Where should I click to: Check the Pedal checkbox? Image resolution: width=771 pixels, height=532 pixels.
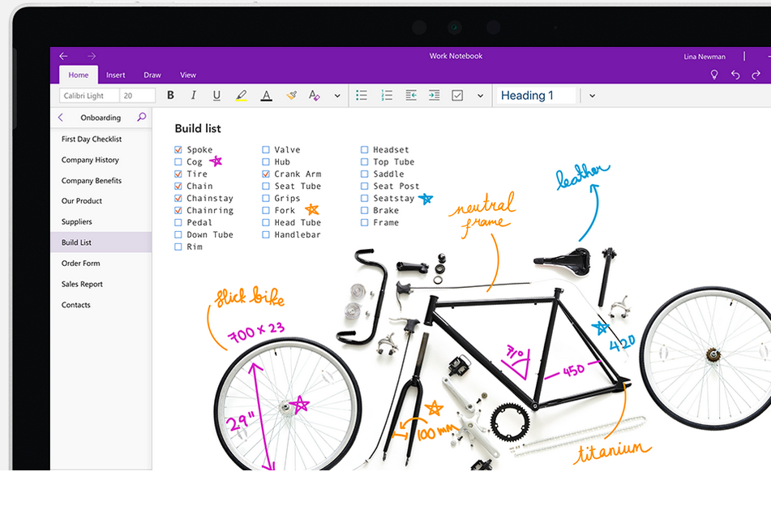pyautogui.click(x=178, y=222)
